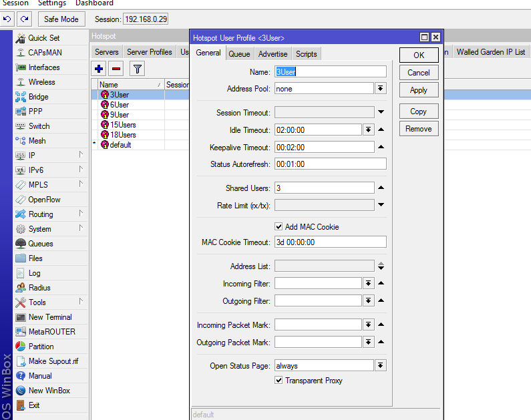This screenshot has height=420, width=531.
Task: Expand the Rate Limit (rx/tx) field
Action: coord(381,205)
